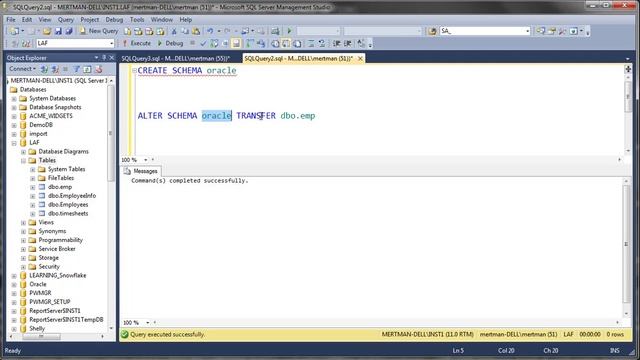
Task: Click Object Explorer Refresh icon
Action: point(87,69)
